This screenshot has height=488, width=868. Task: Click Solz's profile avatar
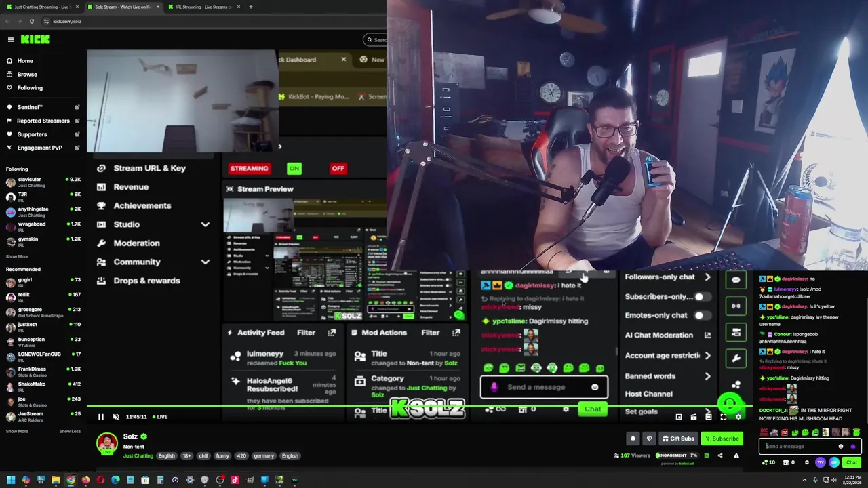(x=106, y=443)
